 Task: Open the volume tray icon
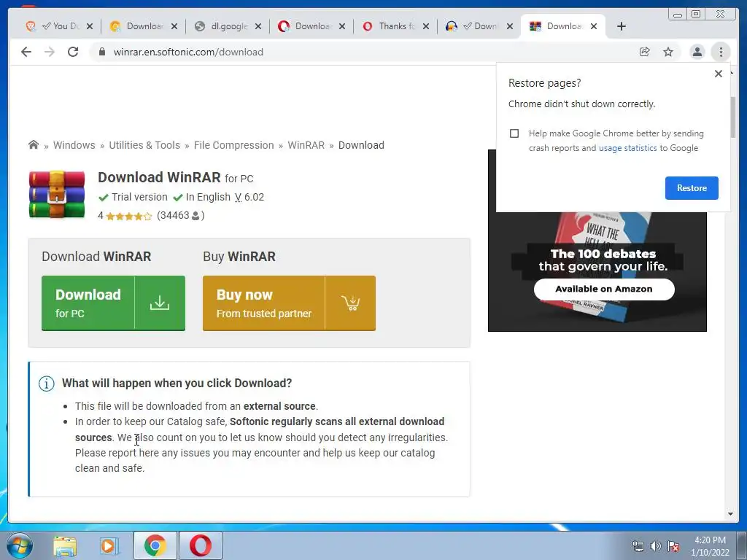(656, 546)
